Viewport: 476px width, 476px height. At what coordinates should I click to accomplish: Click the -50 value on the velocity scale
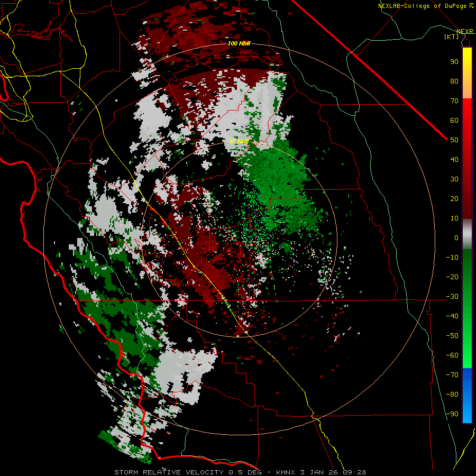coord(452,336)
